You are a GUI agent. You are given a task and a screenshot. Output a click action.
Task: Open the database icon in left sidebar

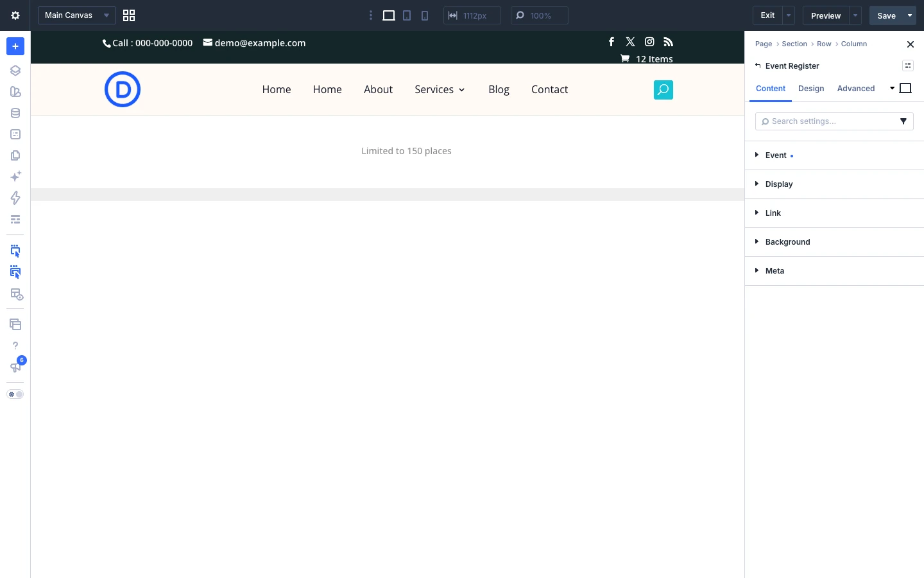(15, 113)
